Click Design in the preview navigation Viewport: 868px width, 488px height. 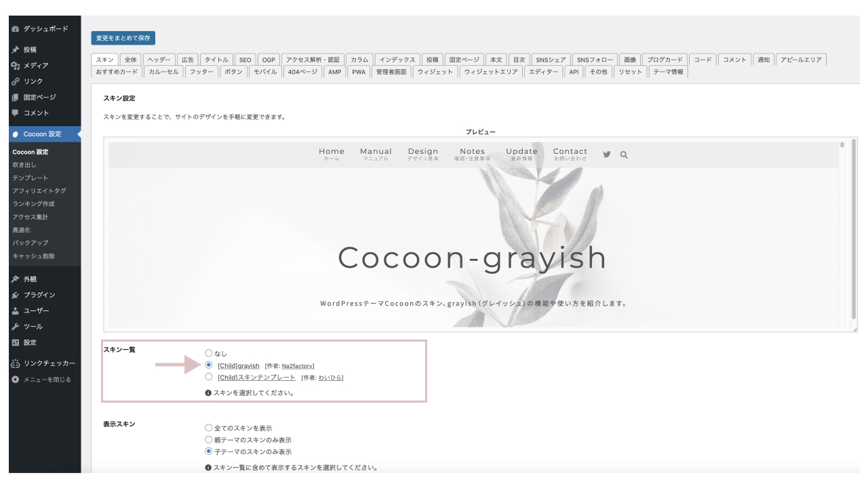point(423,154)
